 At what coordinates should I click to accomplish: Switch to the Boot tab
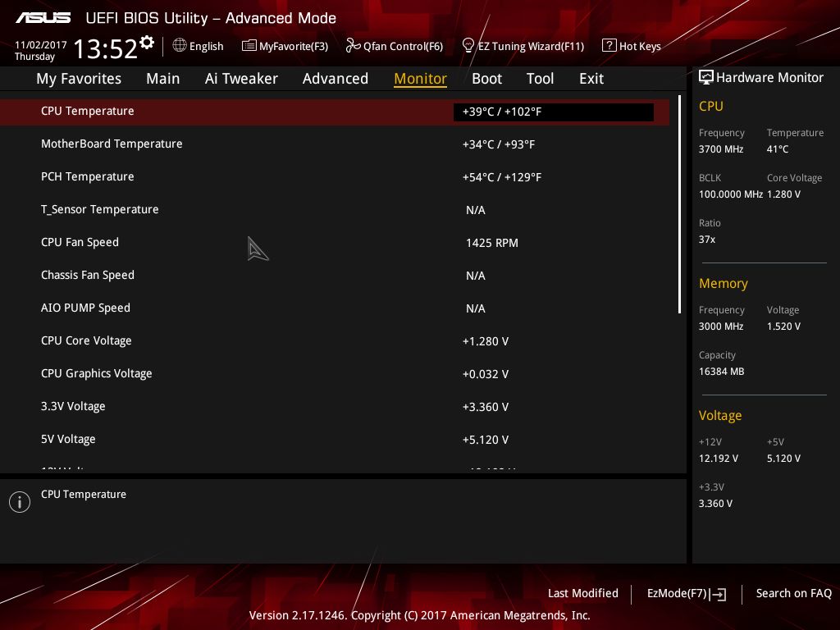pos(486,79)
